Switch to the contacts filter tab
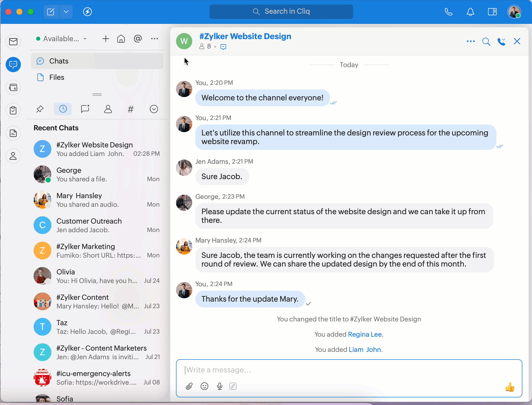This screenshot has height=405, width=532. [108, 109]
